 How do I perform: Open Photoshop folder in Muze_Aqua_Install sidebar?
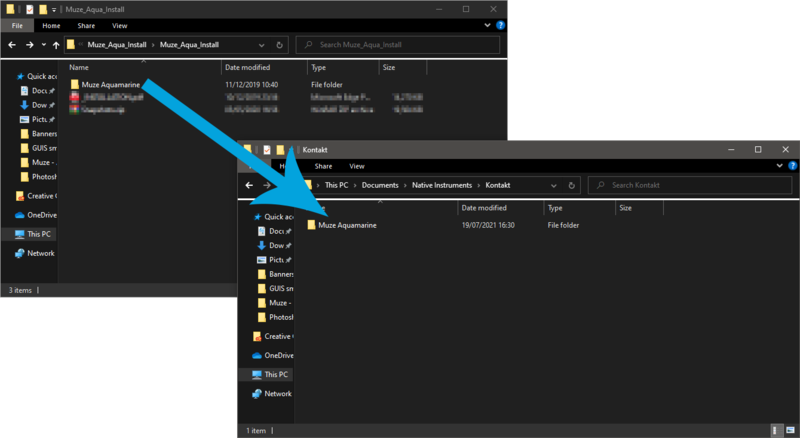pyautogui.click(x=38, y=177)
